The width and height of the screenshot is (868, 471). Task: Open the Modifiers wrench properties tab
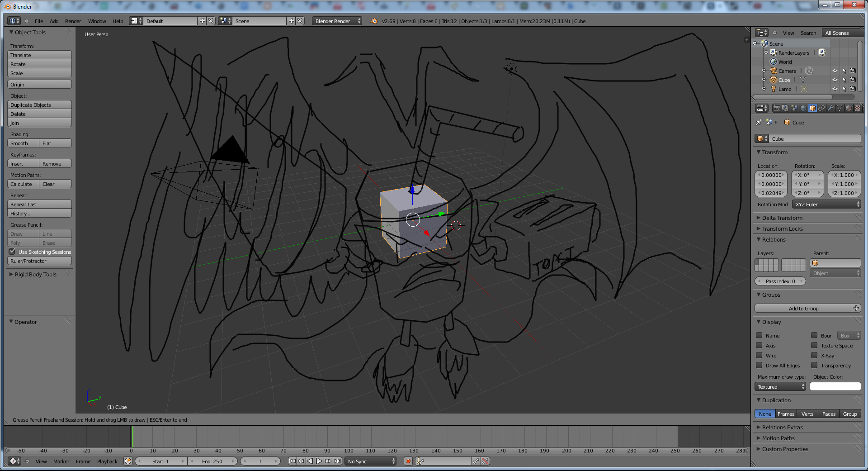pos(830,108)
